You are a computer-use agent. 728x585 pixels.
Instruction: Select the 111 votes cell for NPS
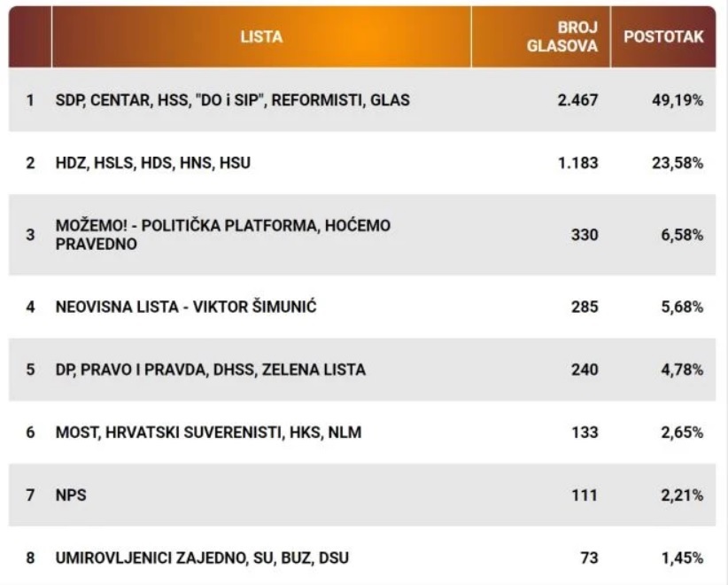point(585,495)
